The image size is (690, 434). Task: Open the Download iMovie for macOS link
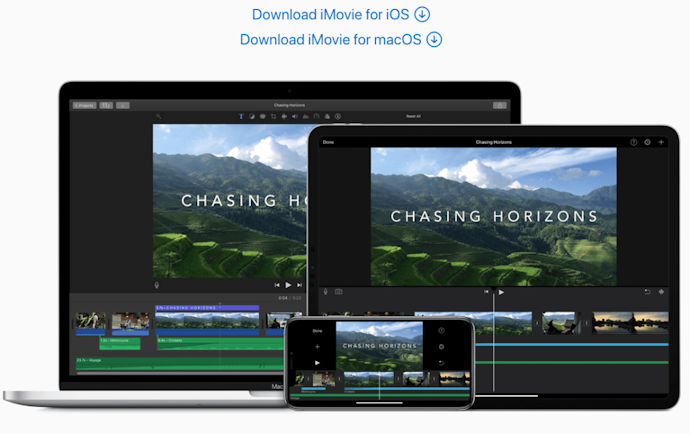[x=341, y=40]
